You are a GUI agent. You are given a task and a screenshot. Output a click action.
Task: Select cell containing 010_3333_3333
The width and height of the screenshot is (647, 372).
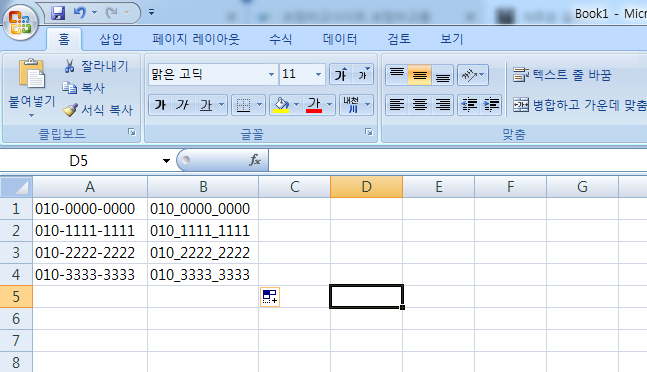pos(203,274)
